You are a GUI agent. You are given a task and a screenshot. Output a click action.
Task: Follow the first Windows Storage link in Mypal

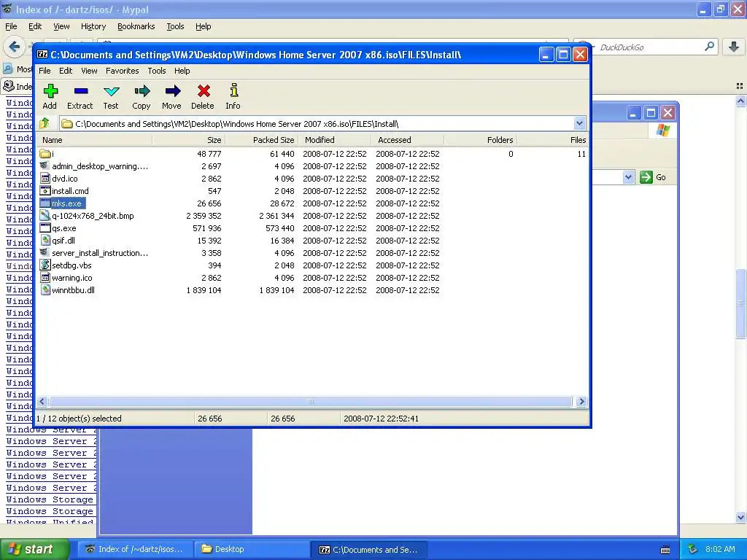point(50,499)
